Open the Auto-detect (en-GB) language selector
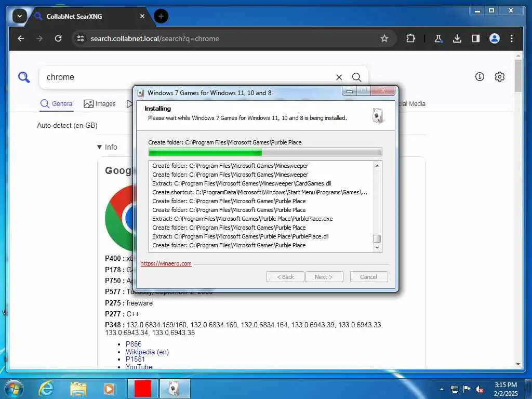Image resolution: width=532 pixels, height=399 pixels. (67, 126)
